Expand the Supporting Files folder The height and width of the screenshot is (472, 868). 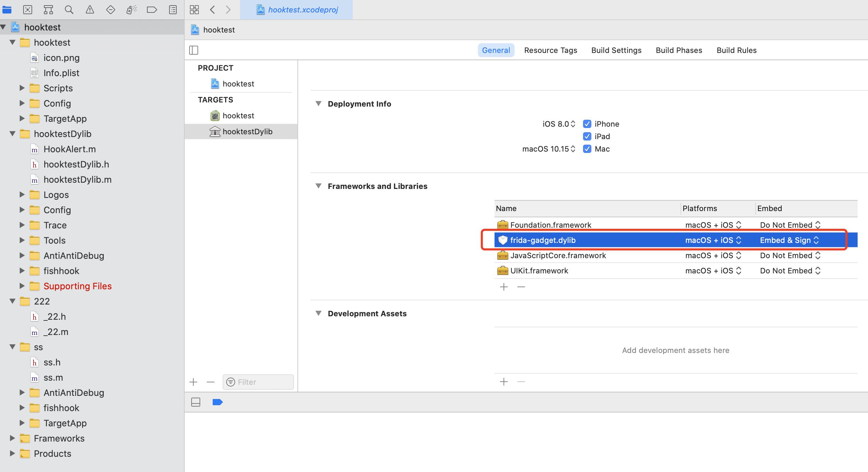tap(22, 286)
